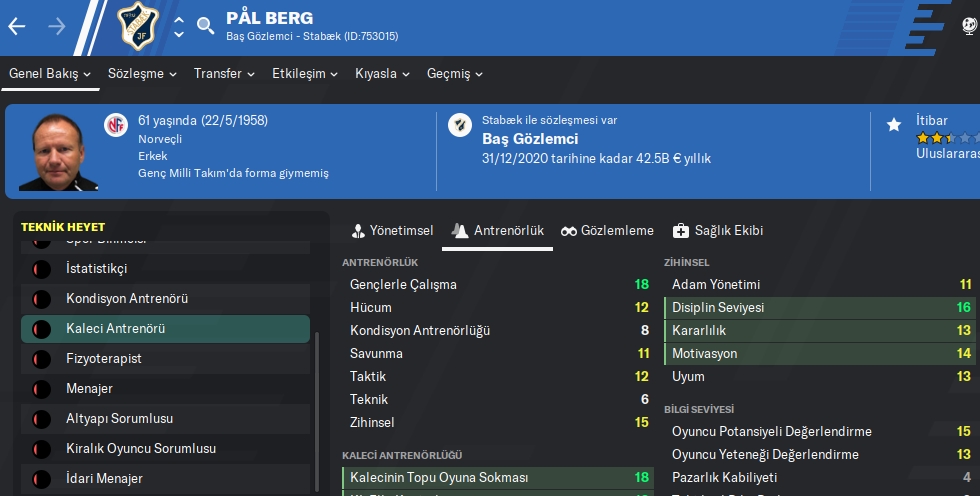The image size is (980, 496).
Task: Open the Etkileşim menu
Action: click(305, 74)
